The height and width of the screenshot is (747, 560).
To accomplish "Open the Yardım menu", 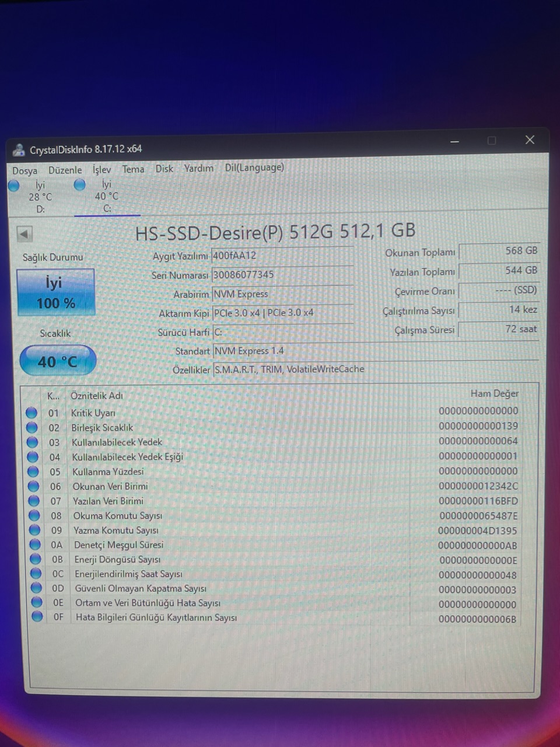I will (198, 168).
